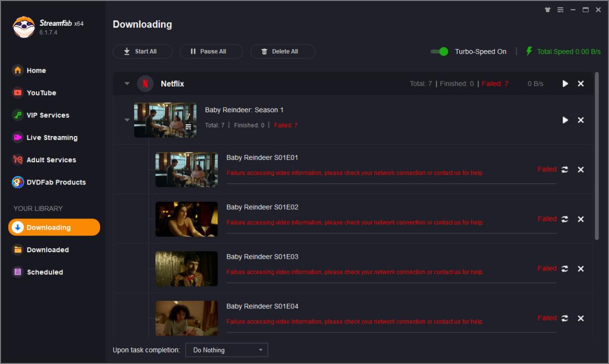Image resolution: width=609 pixels, height=364 pixels.
Task: Go to the Downloaded library
Action: 48,250
